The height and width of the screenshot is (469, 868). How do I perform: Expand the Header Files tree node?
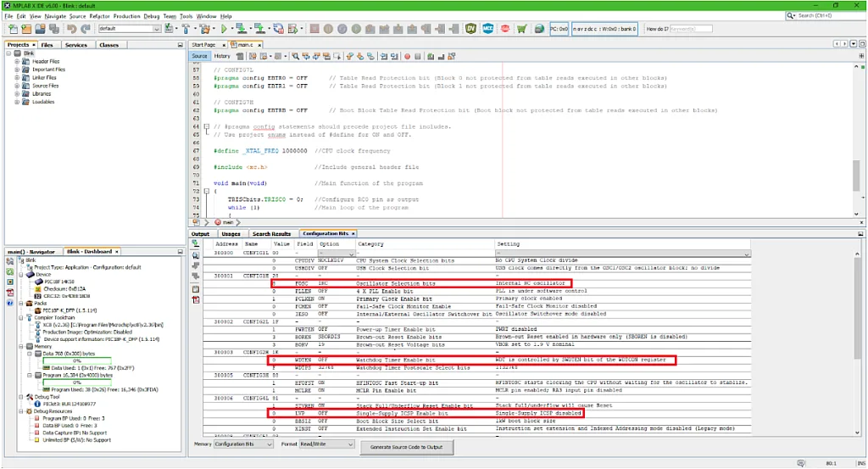tap(16, 61)
